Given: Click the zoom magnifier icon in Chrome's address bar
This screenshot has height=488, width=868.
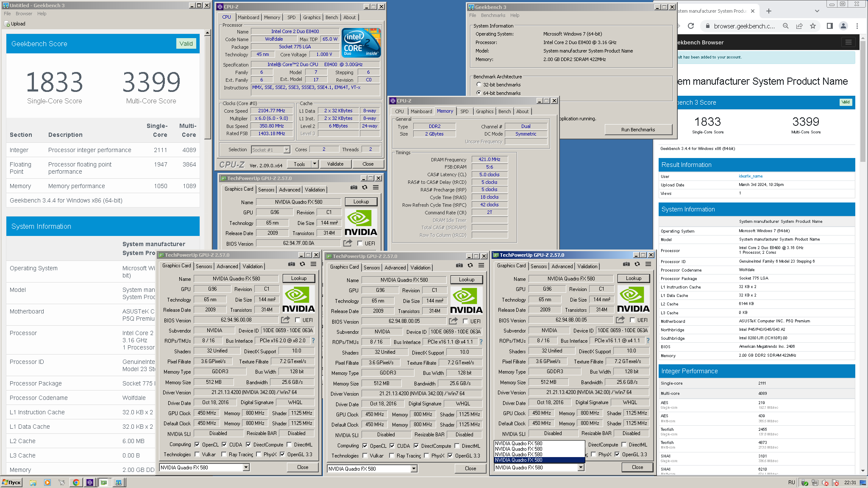Looking at the screenshot, I should click(x=785, y=26).
